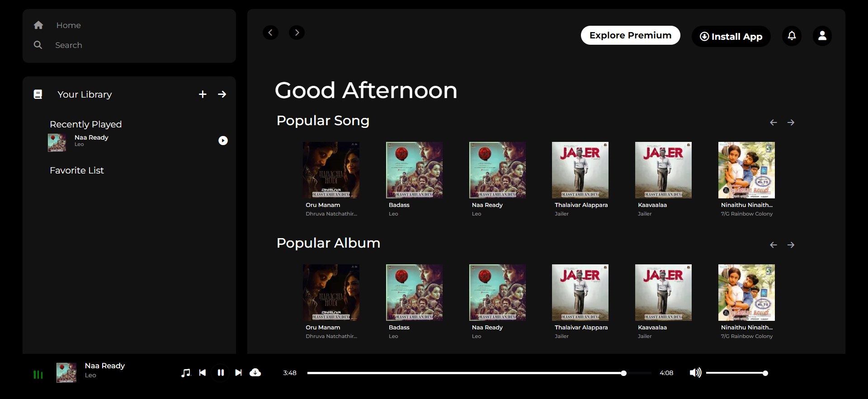Screen dimensions: 868x399
Task: Click the Explore Premium button
Action: click(630, 35)
